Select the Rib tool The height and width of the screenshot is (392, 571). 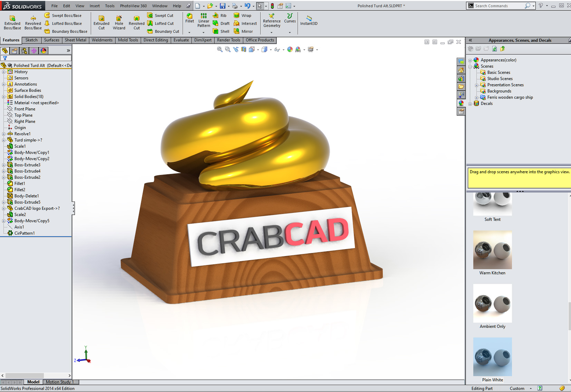click(x=220, y=16)
